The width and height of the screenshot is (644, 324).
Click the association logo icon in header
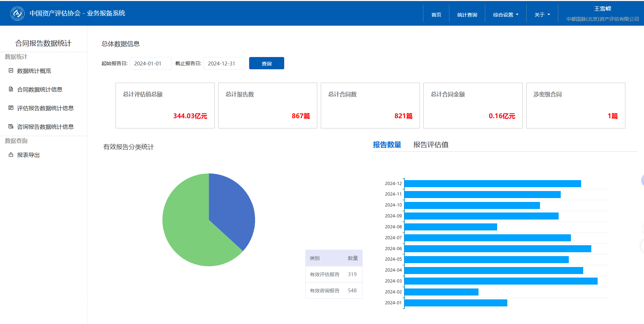18,13
